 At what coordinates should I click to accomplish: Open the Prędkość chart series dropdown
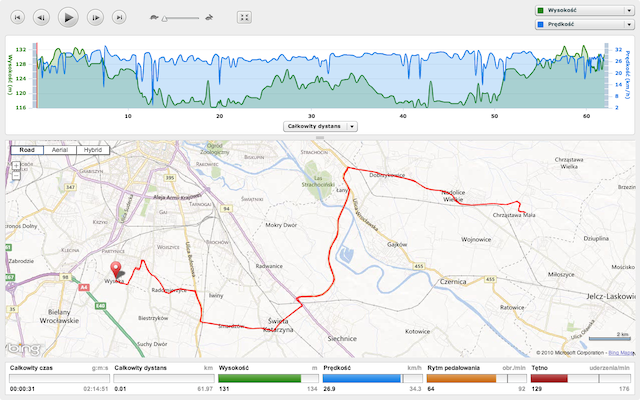tap(584, 24)
